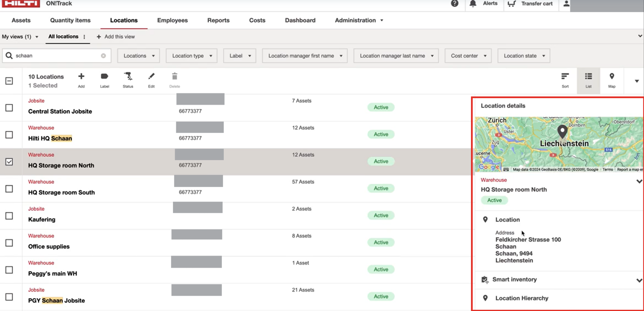Click Add this view
This screenshot has width=644, height=311.
click(116, 37)
